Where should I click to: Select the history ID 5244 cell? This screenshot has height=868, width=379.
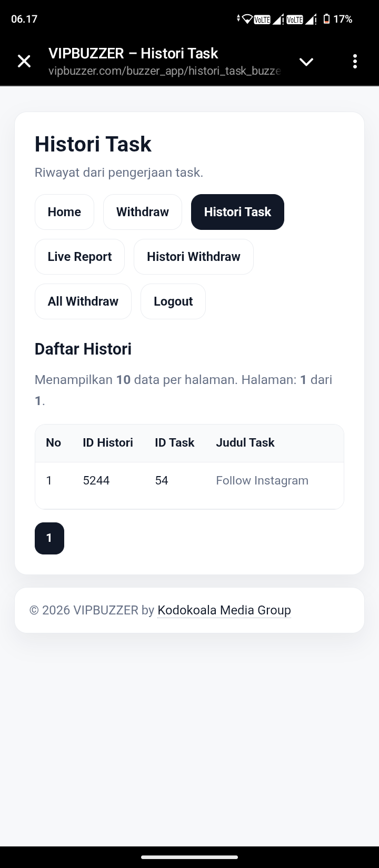(x=96, y=481)
